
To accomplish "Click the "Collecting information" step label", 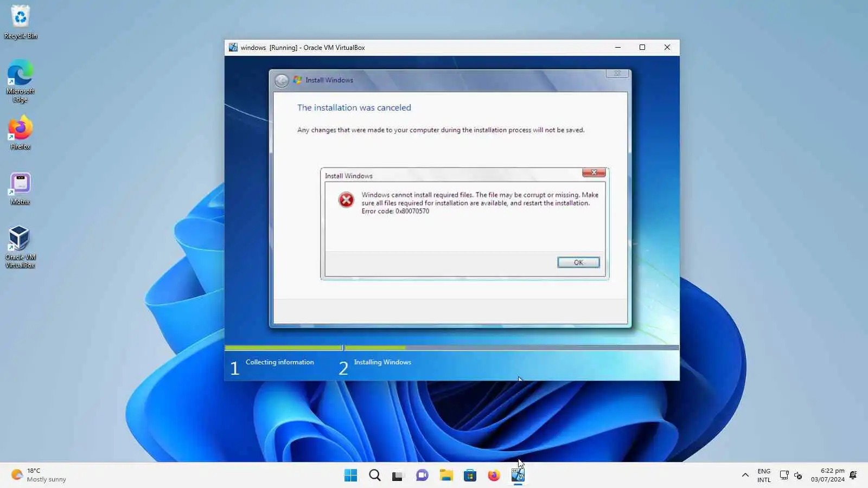I will tap(279, 362).
